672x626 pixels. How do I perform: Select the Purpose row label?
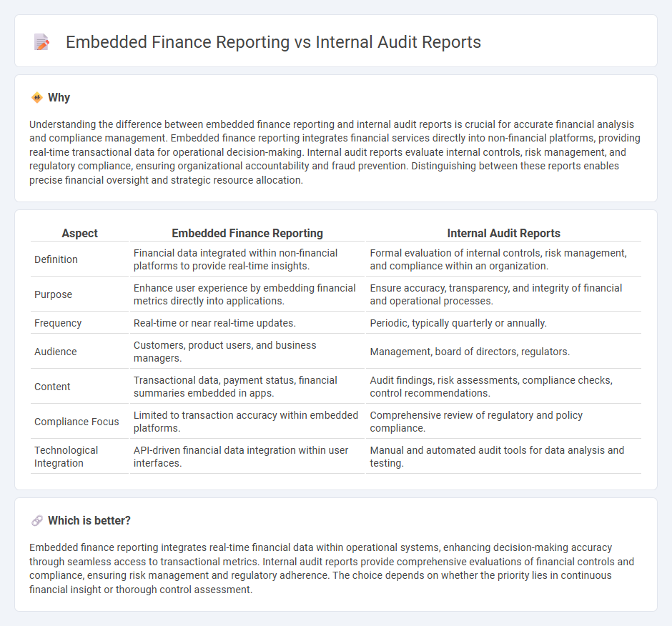[x=53, y=294]
